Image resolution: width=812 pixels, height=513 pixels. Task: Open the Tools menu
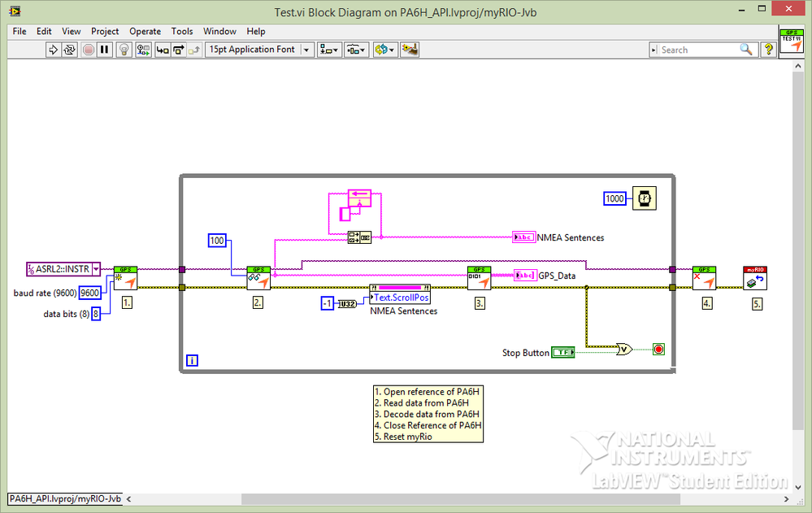click(182, 32)
